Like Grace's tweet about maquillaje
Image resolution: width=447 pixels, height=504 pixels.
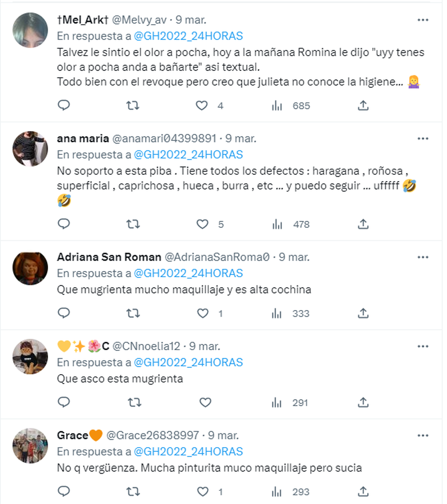[x=202, y=491]
